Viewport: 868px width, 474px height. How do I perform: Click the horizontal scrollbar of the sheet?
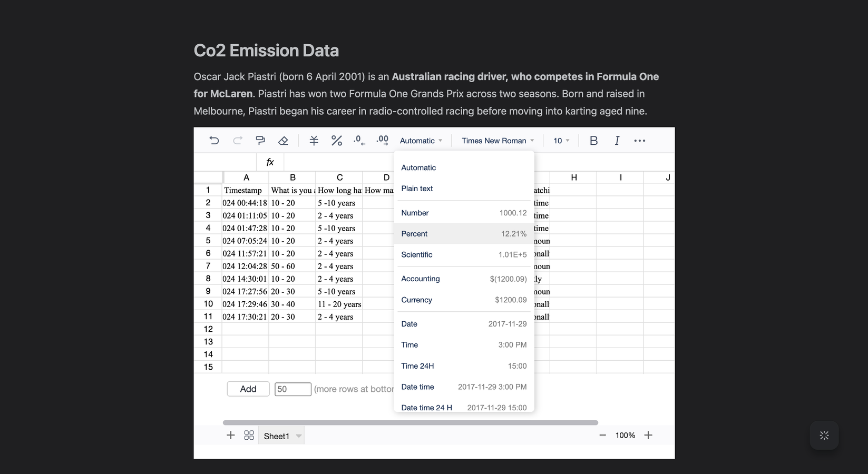click(410, 422)
